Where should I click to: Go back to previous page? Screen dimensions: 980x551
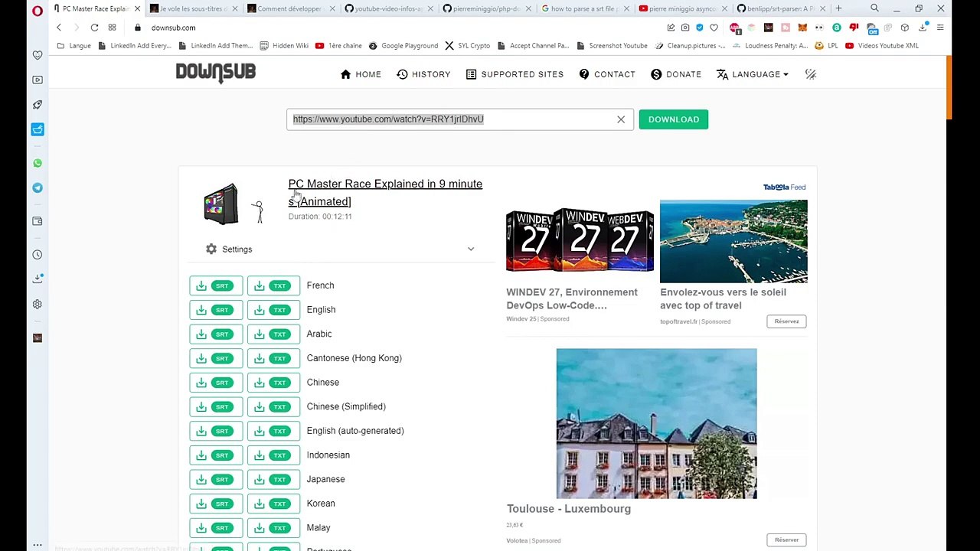pyautogui.click(x=59, y=28)
